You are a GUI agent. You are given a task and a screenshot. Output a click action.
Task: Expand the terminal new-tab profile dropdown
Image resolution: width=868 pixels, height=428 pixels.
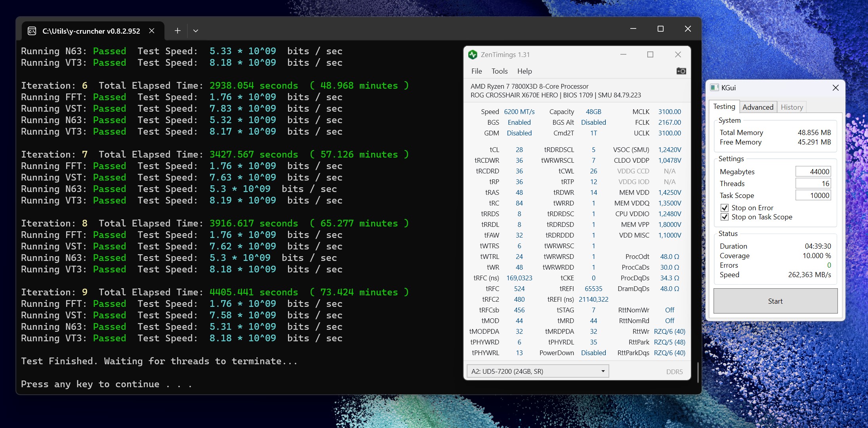[x=196, y=31]
